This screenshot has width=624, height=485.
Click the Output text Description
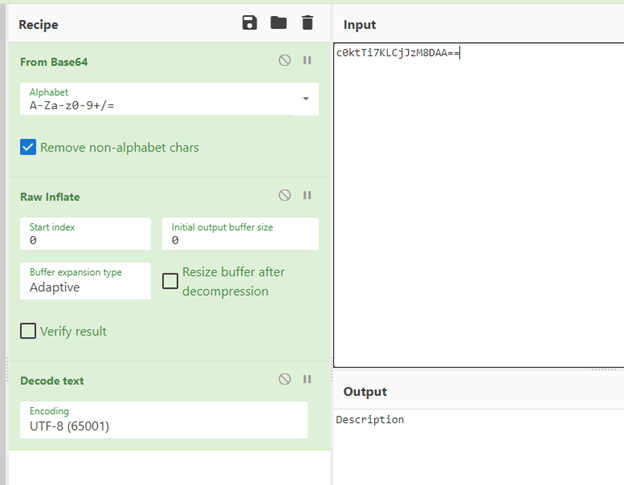click(370, 420)
